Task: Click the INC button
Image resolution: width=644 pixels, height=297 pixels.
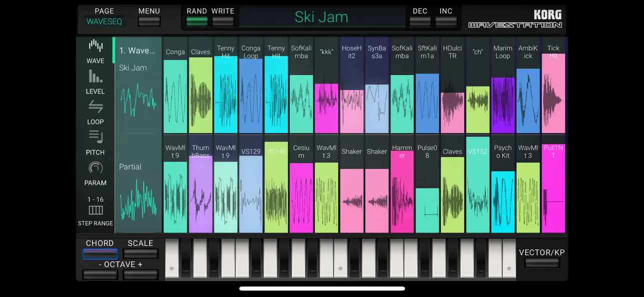Action: point(446,21)
